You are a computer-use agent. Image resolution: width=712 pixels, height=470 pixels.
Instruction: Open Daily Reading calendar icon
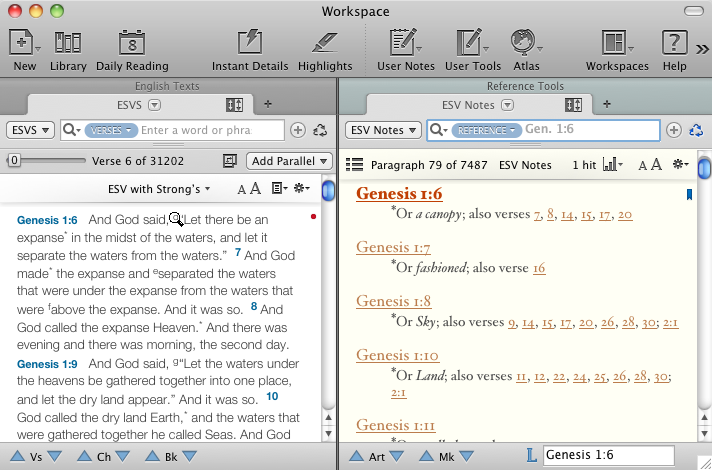(x=132, y=43)
